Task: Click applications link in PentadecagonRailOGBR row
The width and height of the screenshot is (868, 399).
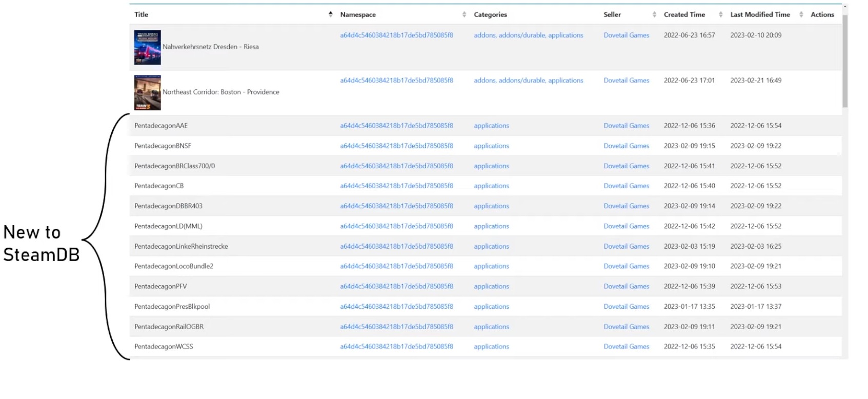Action: 491,326
